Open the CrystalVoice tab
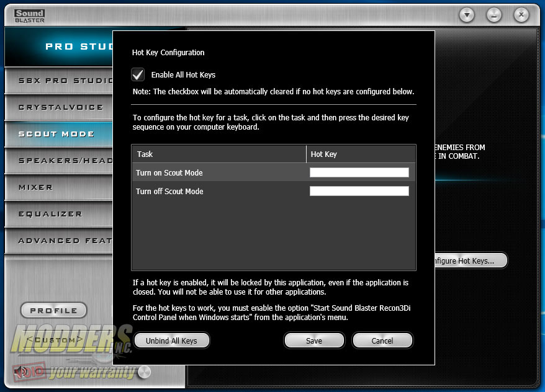The width and height of the screenshot is (545, 392). pyautogui.click(x=59, y=107)
